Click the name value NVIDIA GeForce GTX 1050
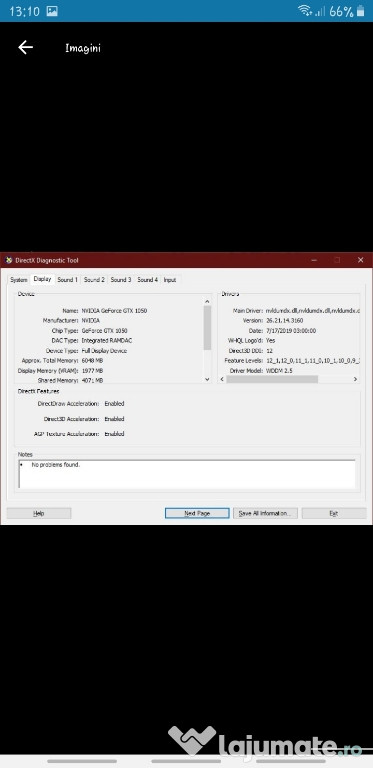The width and height of the screenshot is (373, 768). pos(114,311)
